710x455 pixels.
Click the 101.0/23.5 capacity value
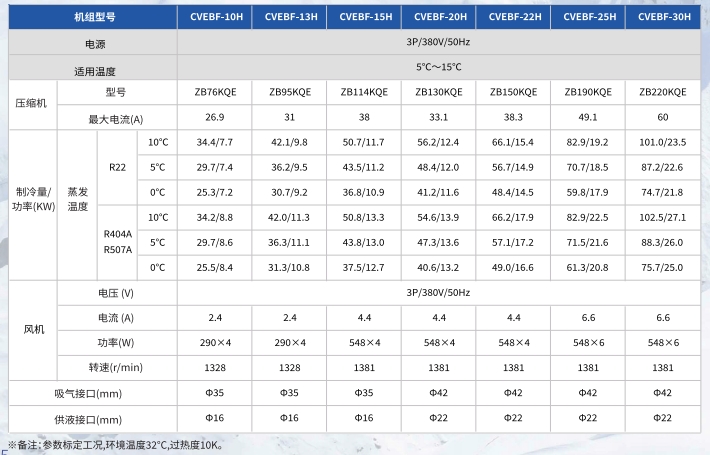[663, 142]
